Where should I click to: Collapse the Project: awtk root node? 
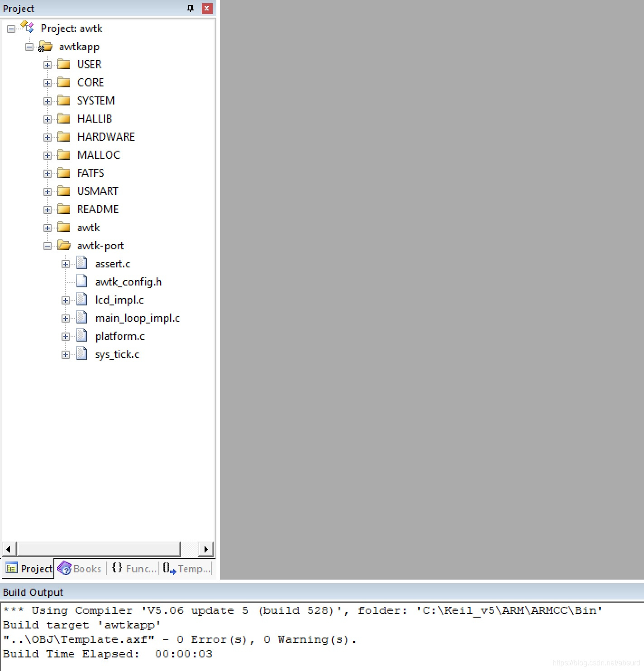coord(11,29)
